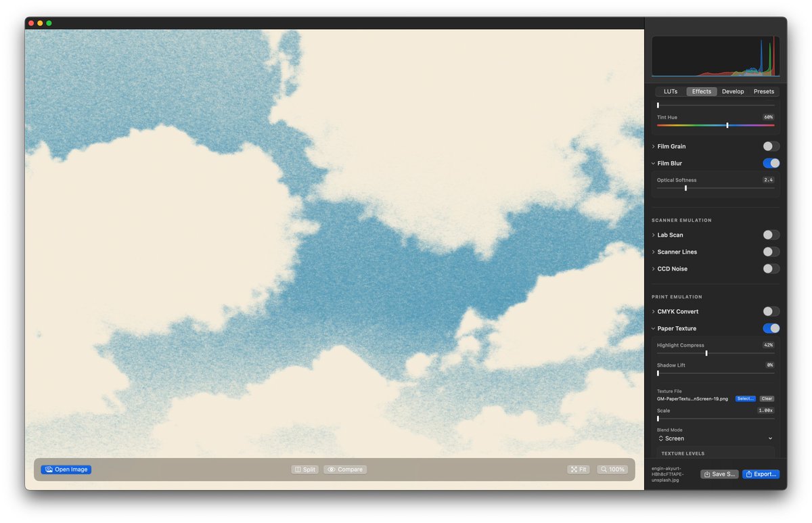The width and height of the screenshot is (812, 523).
Task: Disable the Film Blur toggle
Action: pyautogui.click(x=771, y=163)
